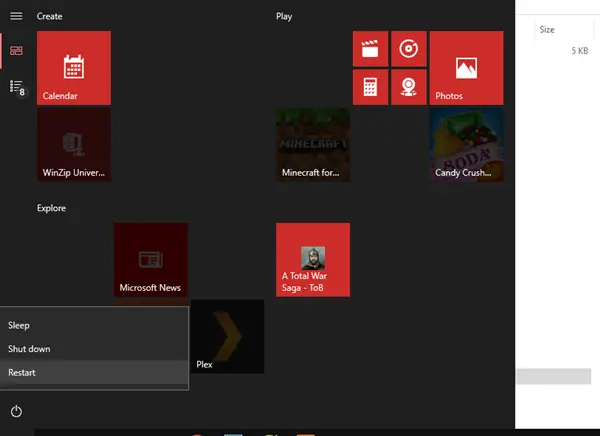The height and width of the screenshot is (436, 600).
Task: Select Restart in power menu
Action: 94,372
